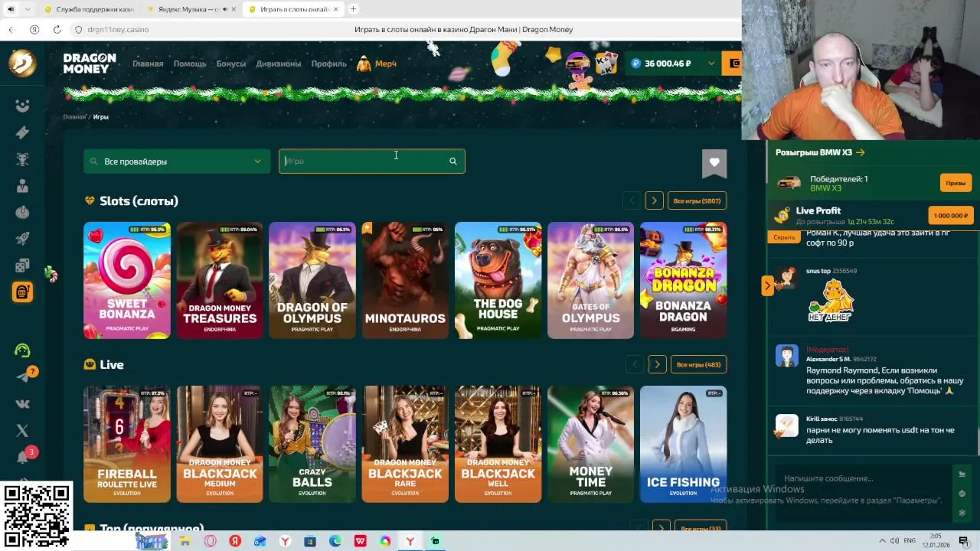Open Дивизионы in top navigation

(279, 64)
